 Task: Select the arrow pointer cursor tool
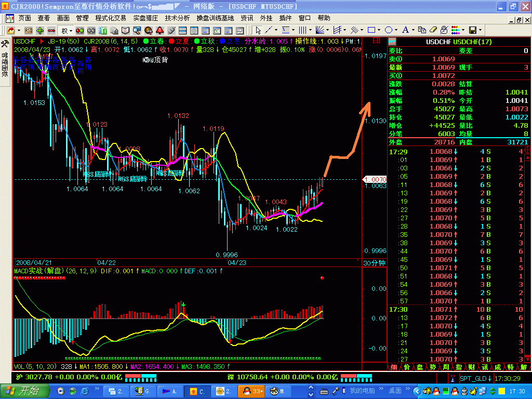click(x=258, y=30)
